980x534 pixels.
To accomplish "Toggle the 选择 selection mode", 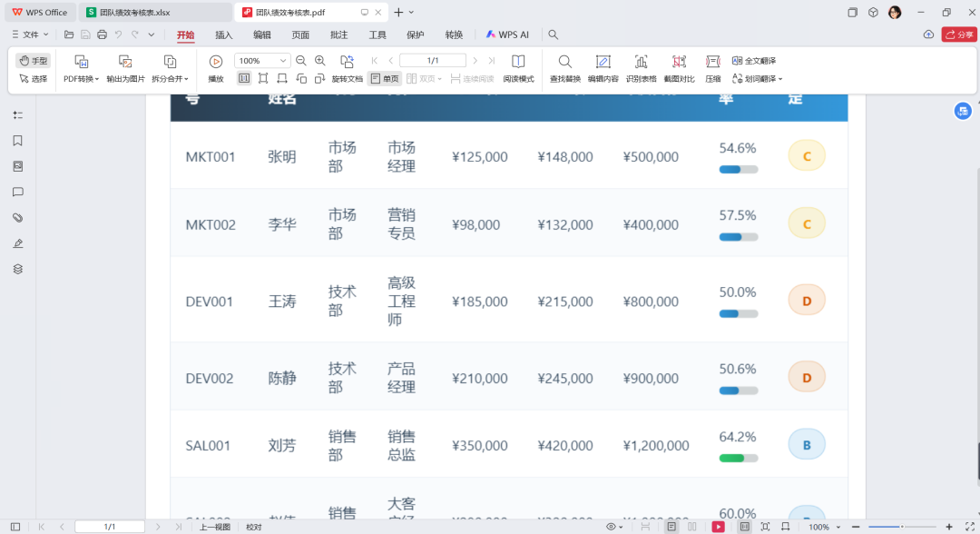I will (34, 78).
